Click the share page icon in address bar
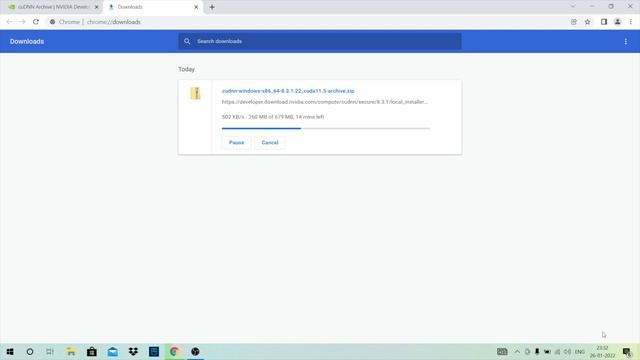This screenshot has height=360, width=640. (x=574, y=22)
